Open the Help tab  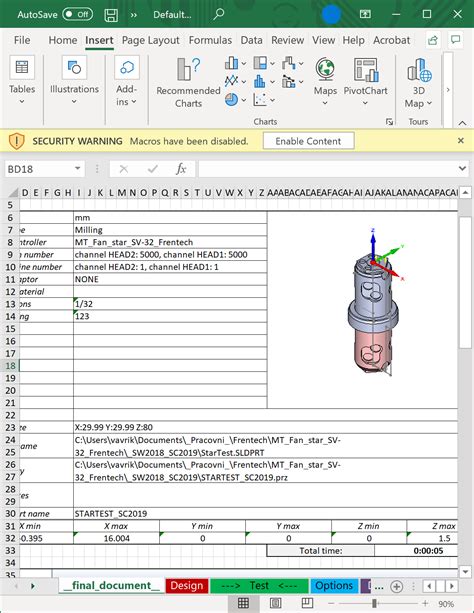(x=354, y=40)
